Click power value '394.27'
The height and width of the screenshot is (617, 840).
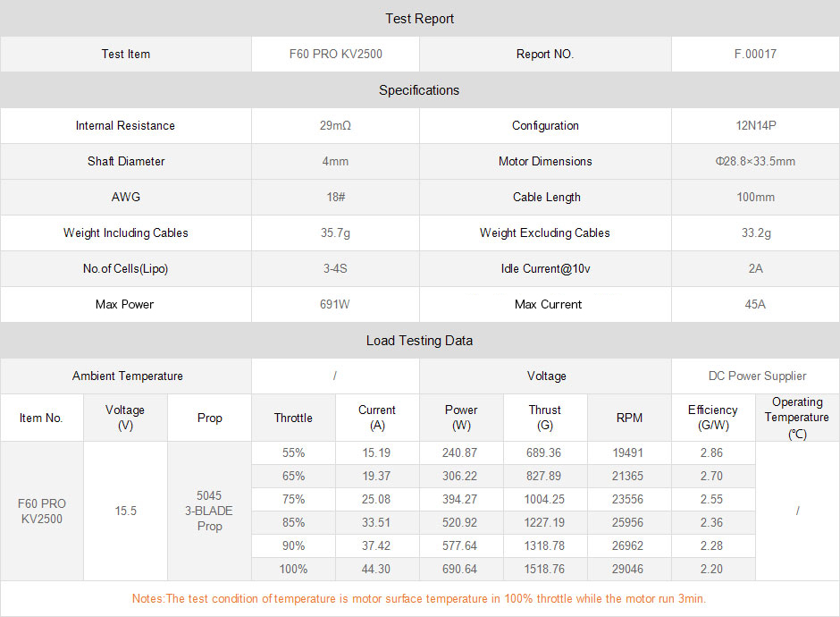pos(459,499)
